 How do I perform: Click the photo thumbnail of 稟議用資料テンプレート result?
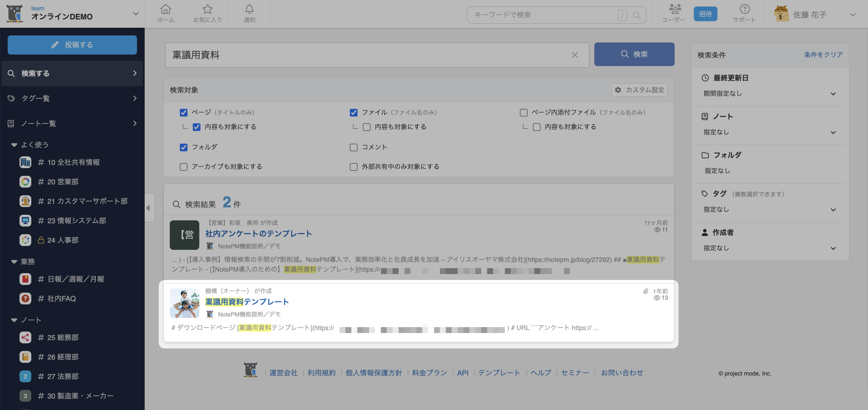[184, 303]
